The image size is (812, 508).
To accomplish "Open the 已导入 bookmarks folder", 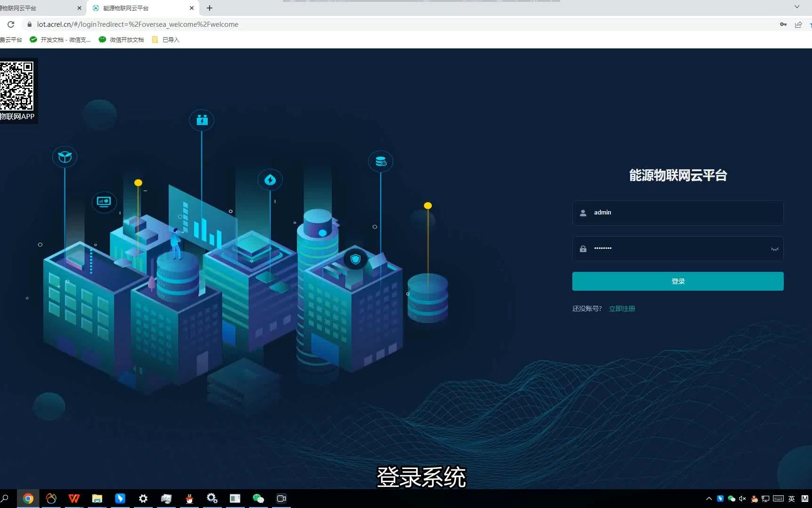I will pyautogui.click(x=165, y=40).
